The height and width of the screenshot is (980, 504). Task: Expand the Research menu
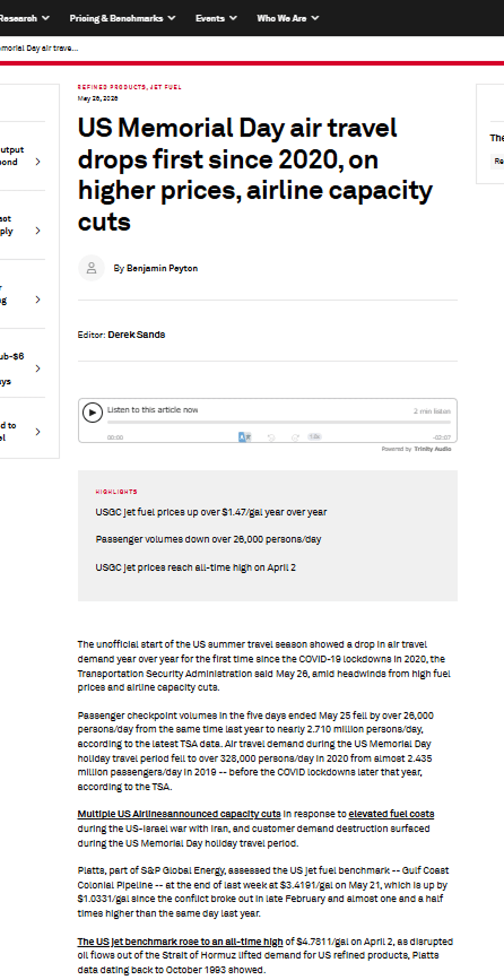click(x=24, y=18)
